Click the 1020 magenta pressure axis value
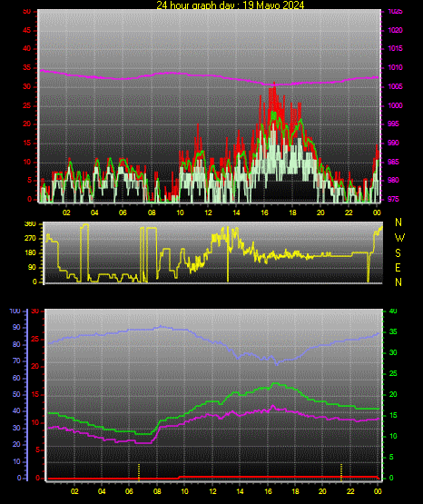Viewport: 423px width, 504px height. pyautogui.click(x=395, y=30)
